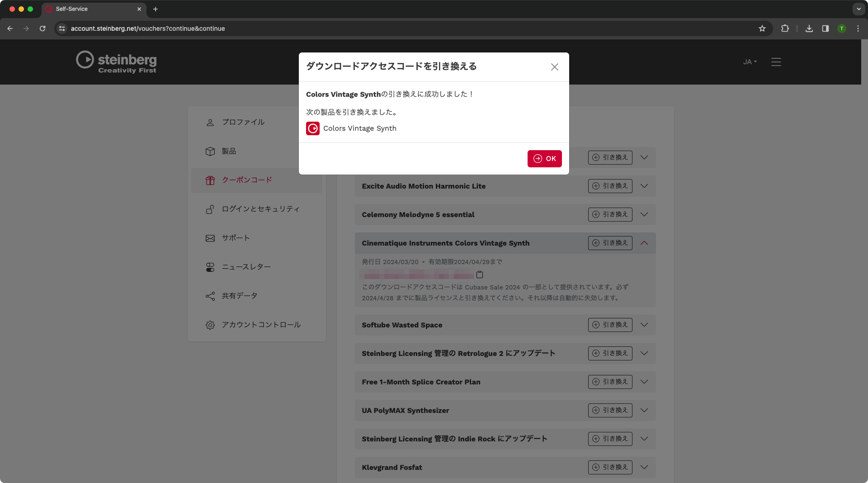Toggle the browser side panel icon

pyautogui.click(x=826, y=28)
